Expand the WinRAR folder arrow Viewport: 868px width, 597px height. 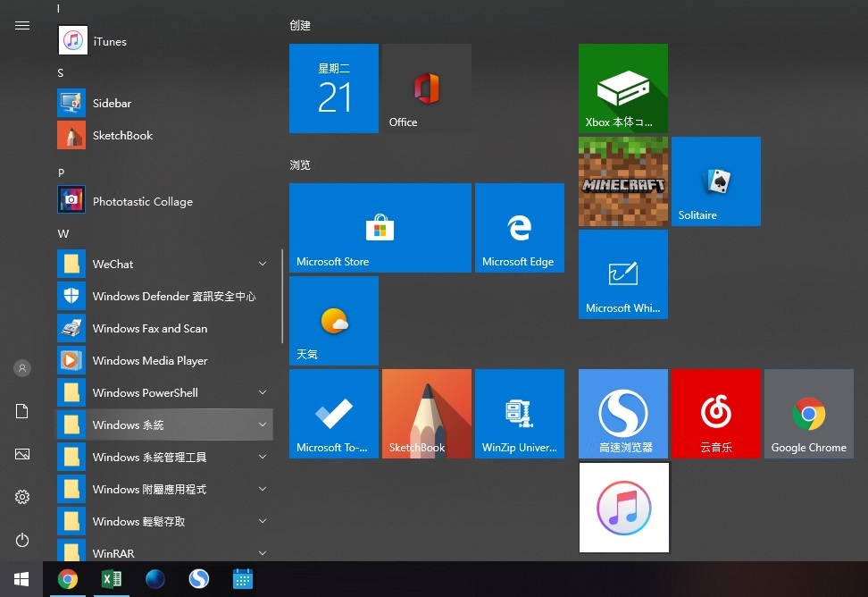click(x=263, y=553)
